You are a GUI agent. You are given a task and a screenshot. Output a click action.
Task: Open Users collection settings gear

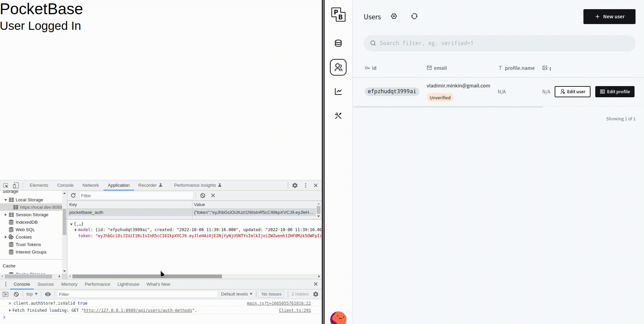pyautogui.click(x=393, y=16)
